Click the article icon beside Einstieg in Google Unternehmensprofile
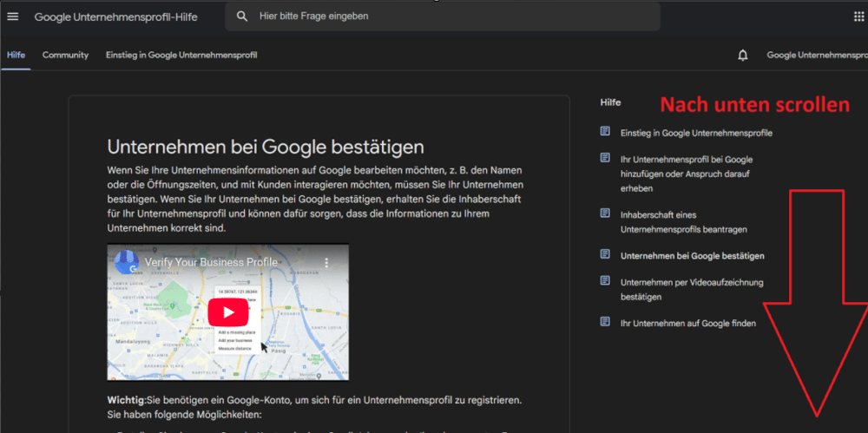Screen dimensions: 868x433 coord(605,131)
